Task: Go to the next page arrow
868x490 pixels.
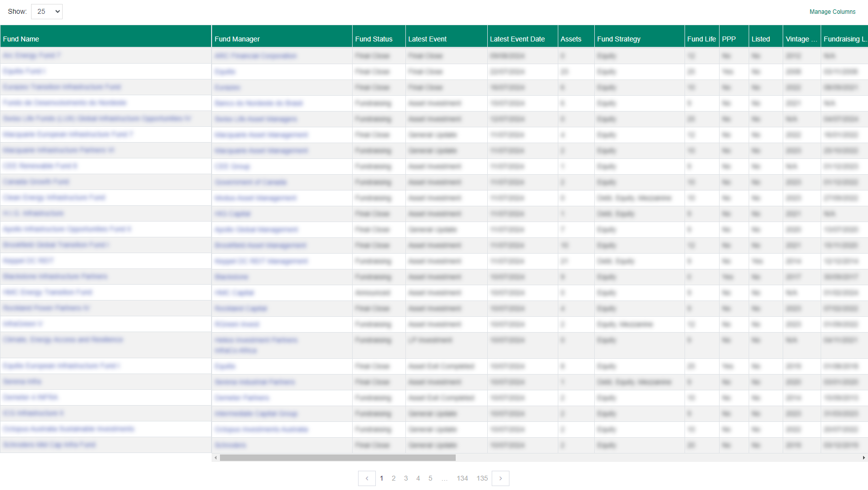Action: pos(501,478)
